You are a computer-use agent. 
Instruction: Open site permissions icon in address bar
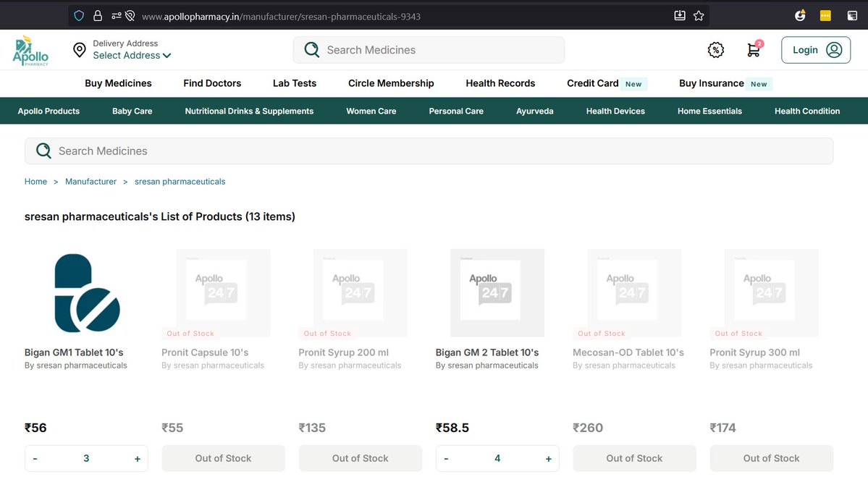[x=117, y=16]
